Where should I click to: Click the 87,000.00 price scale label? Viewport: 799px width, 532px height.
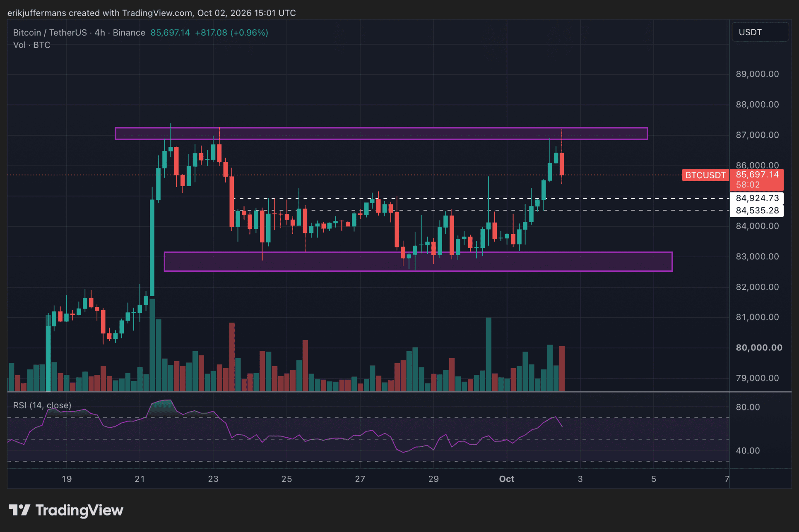pyautogui.click(x=757, y=135)
